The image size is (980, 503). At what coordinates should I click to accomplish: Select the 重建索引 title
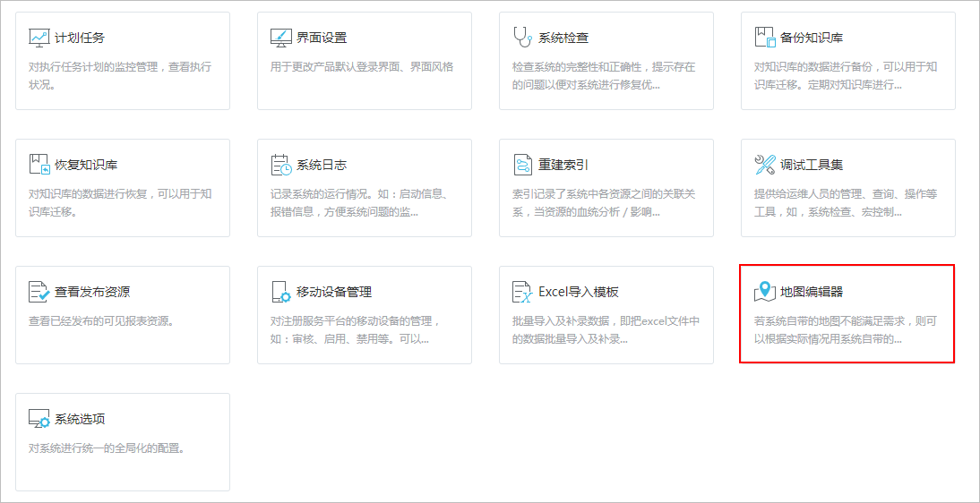pyautogui.click(x=563, y=165)
